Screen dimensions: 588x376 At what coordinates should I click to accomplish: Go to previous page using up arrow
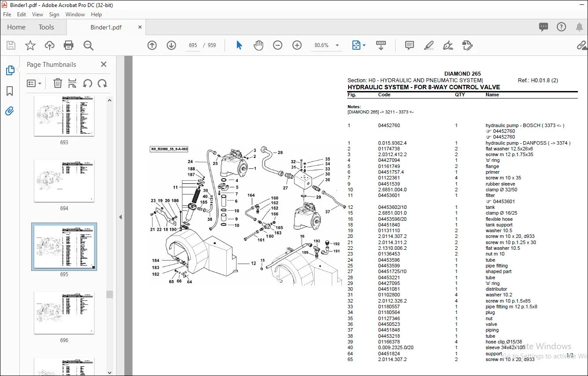tap(152, 45)
